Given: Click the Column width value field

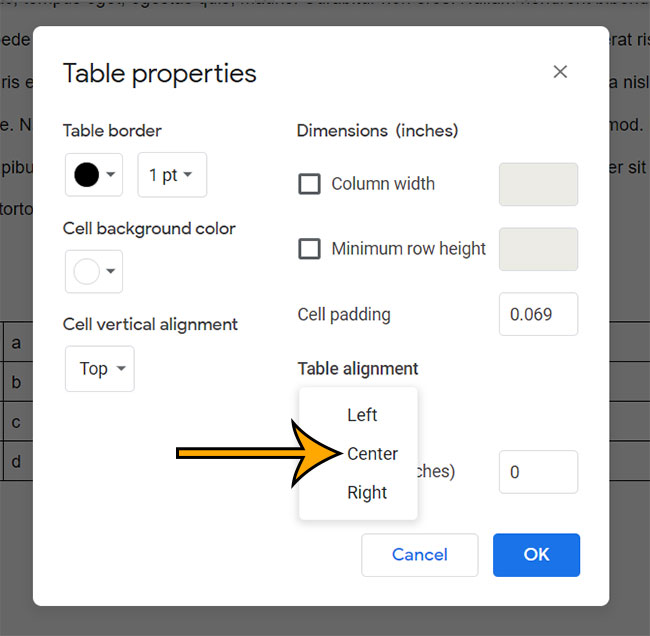Looking at the screenshot, I should [538, 184].
